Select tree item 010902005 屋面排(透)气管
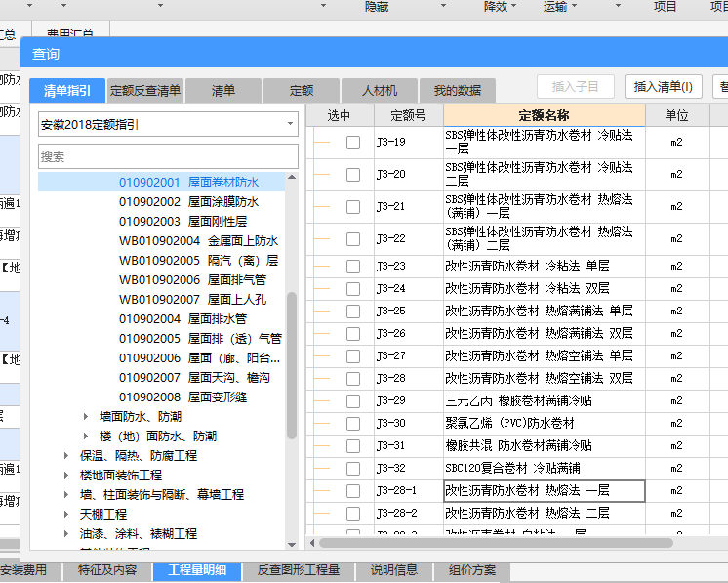728x583 pixels. click(200, 338)
